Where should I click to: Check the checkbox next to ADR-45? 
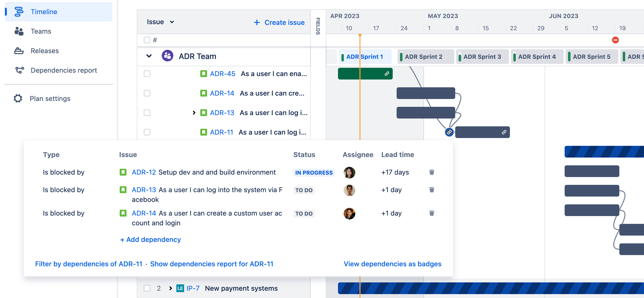[147, 74]
